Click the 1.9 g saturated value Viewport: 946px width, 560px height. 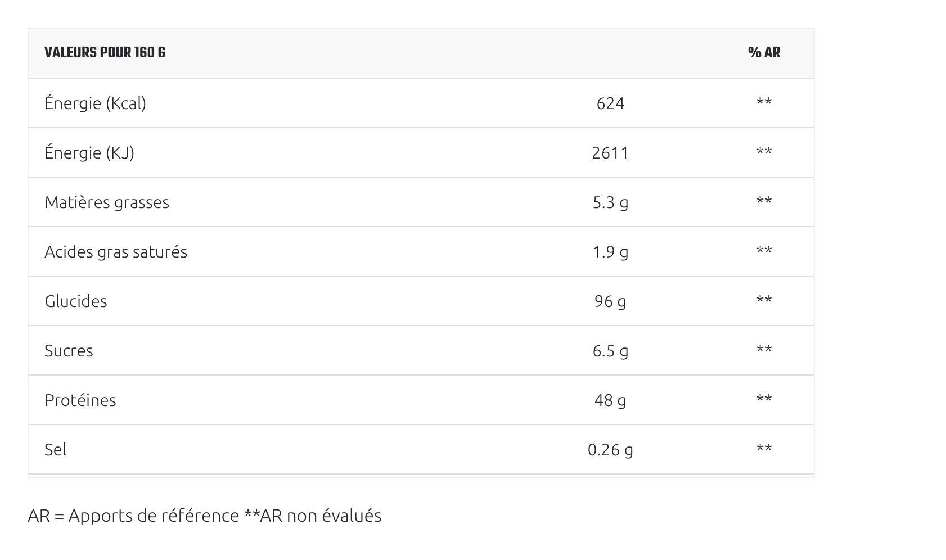(x=610, y=252)
